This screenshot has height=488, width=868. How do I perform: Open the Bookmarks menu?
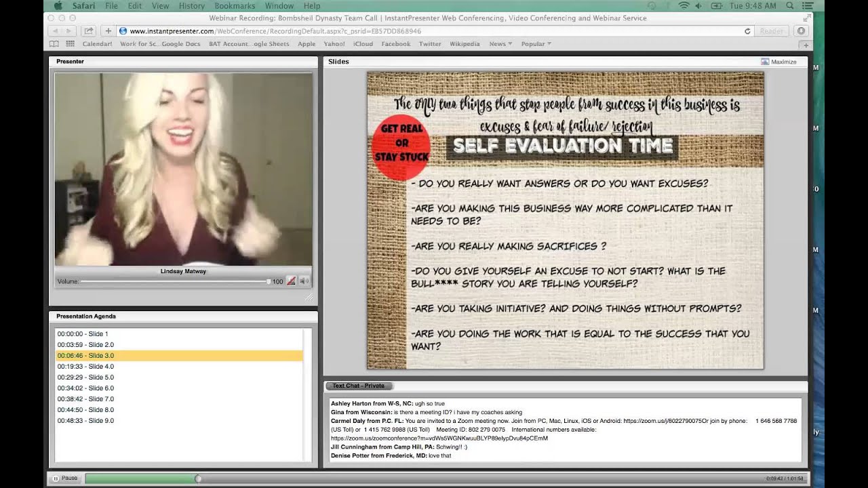(235, 6)
